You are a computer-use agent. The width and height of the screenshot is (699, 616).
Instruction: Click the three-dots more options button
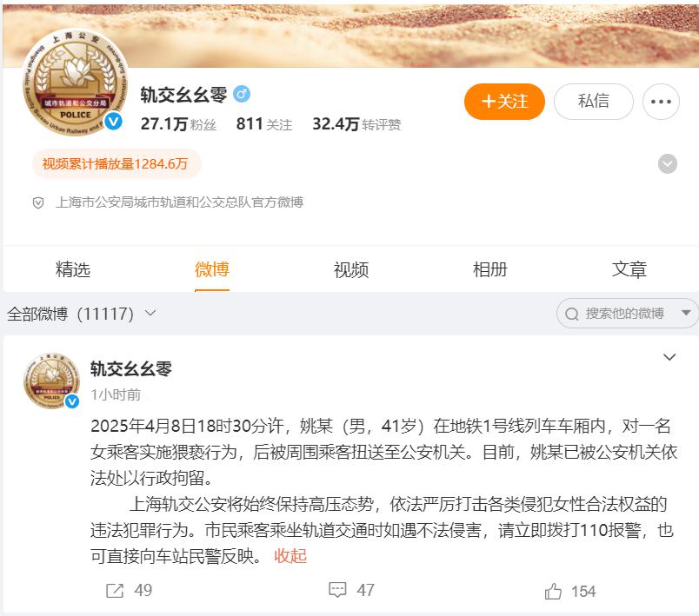(x=661, y=102)
